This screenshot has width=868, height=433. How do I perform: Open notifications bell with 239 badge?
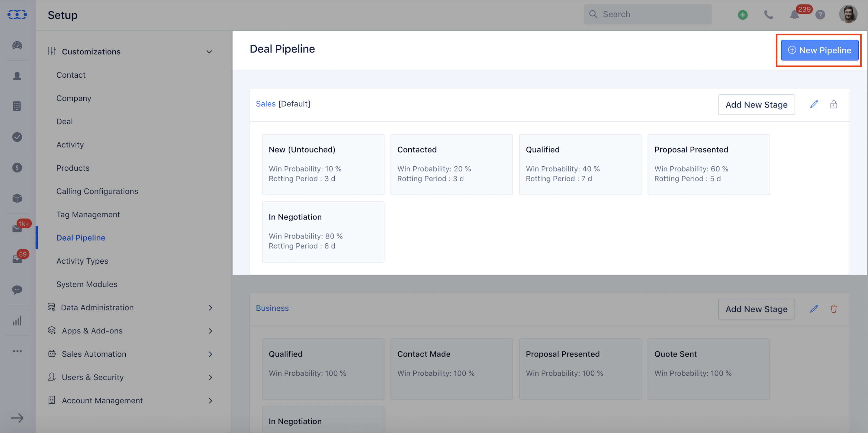click(x=795, y=14)
